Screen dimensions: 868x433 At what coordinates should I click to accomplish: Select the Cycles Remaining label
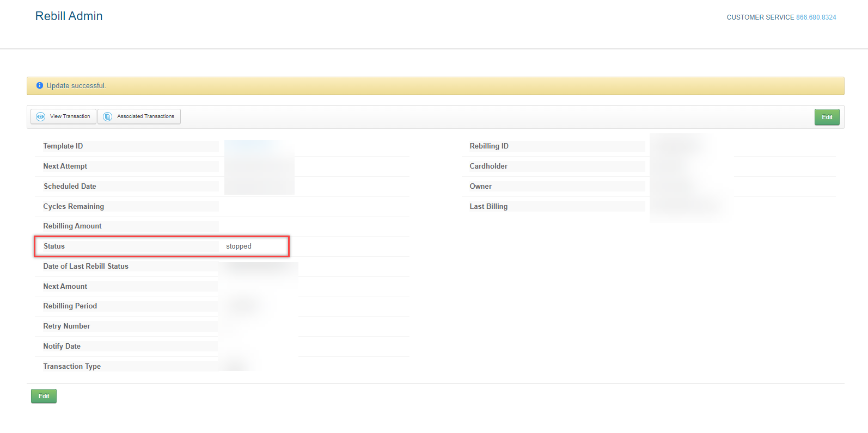point(74,207)
